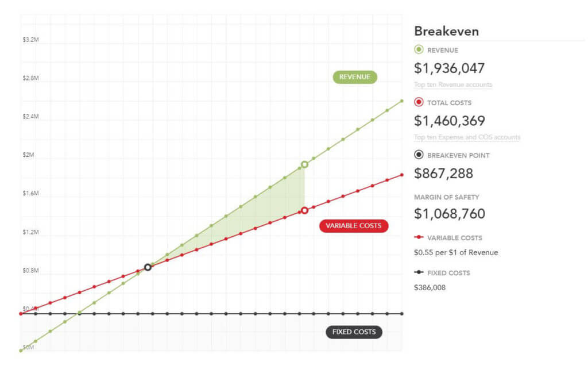
Task: Click the green Revenue legend circle icon
Action: (419, 50)
